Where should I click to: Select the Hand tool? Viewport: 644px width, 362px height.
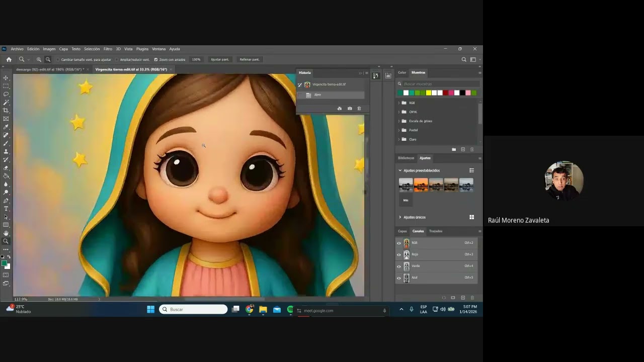[x=6, y=233]
